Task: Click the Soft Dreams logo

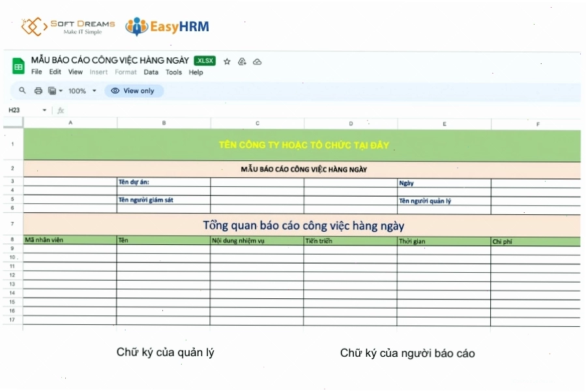Action: (68, 27)
